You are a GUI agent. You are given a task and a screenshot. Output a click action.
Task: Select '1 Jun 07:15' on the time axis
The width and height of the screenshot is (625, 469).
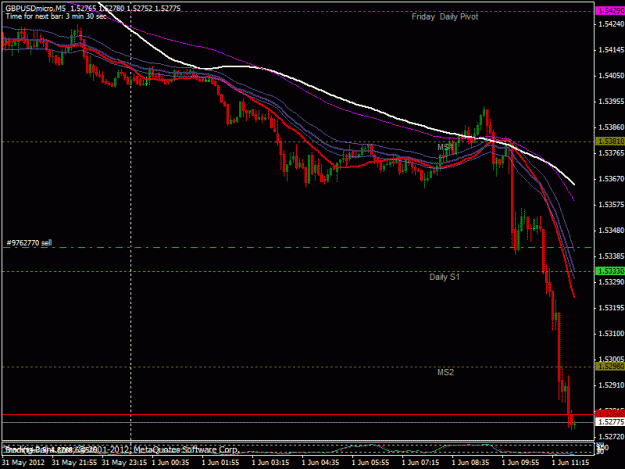point(420,463)
